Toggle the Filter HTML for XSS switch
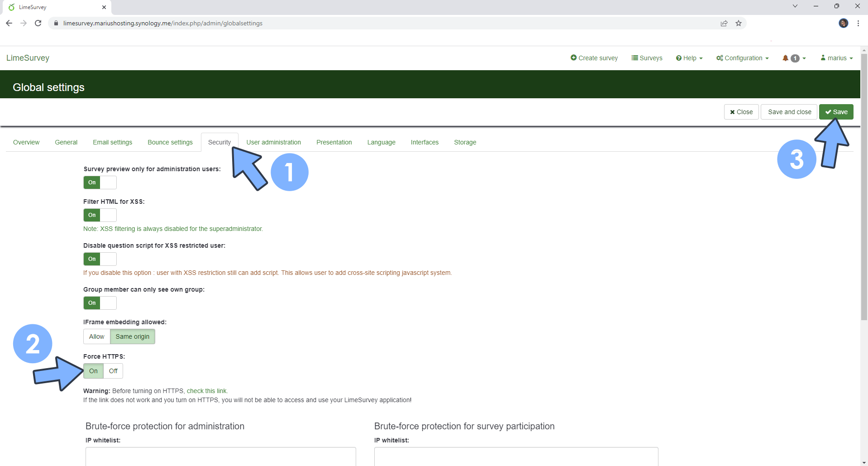 tap(100, 215)
